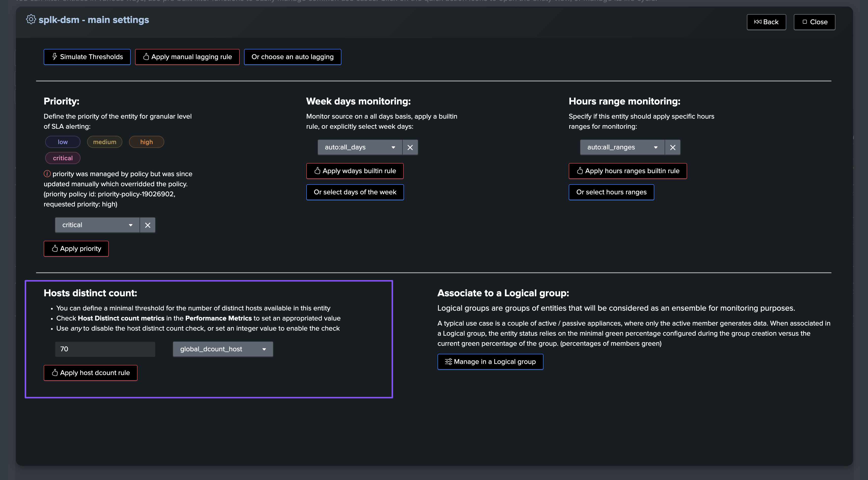This screenshot has height=480, width=868.
Task: Clear the critical priority dropdown value
Action: tap(148, 225)
